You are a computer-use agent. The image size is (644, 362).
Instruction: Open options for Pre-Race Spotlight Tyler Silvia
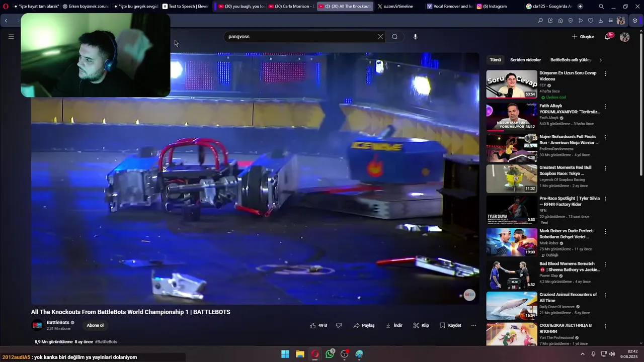point(605,199)
